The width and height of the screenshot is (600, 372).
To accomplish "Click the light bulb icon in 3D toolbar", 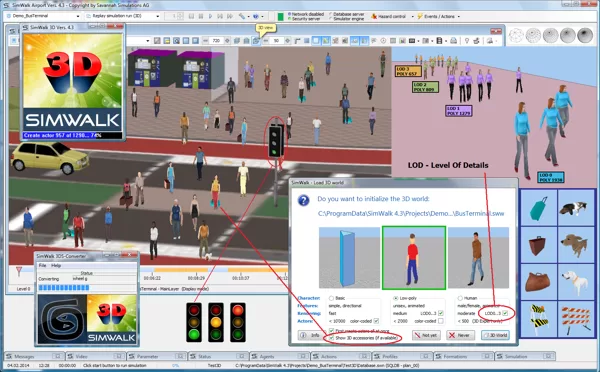I will pyautogui.click(x=467, y=41).
